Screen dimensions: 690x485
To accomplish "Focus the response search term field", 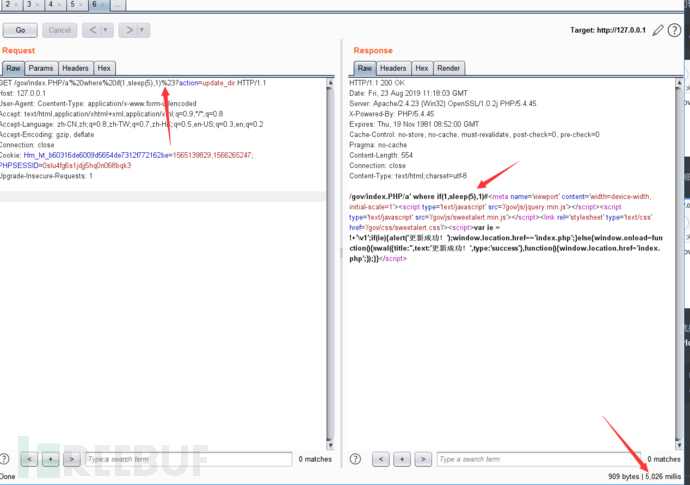I will pyautogui.click(x=539, y=459).
